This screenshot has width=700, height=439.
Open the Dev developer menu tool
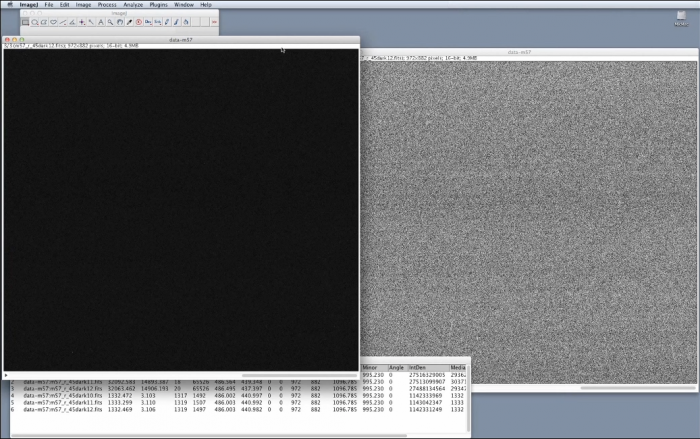point(148,22)
